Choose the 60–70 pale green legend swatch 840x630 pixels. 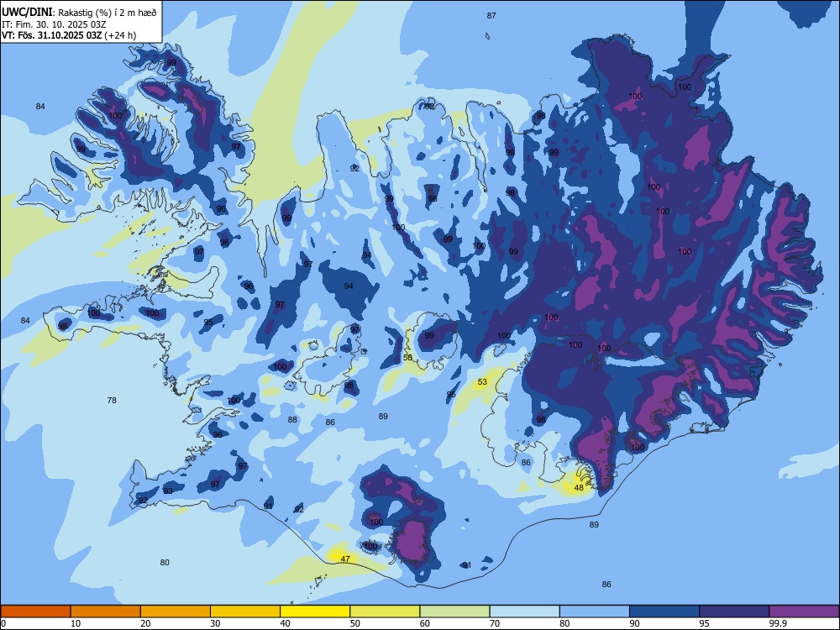coord(454,612)
